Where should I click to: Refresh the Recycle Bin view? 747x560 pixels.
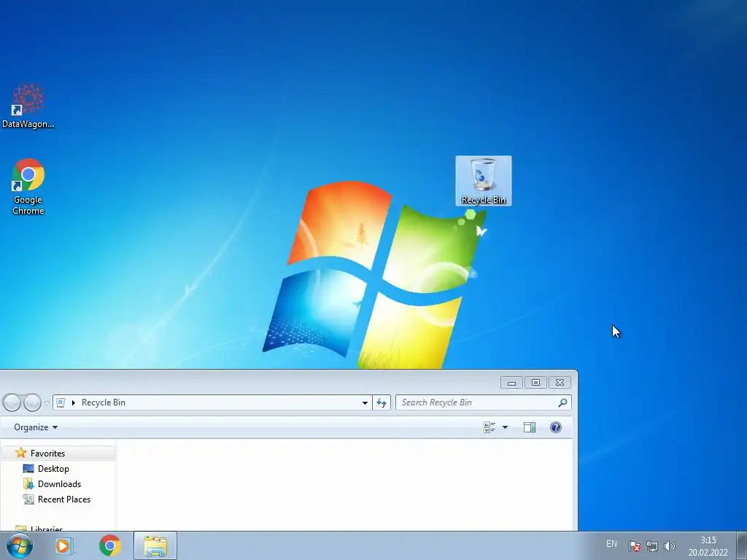point(382,402)
